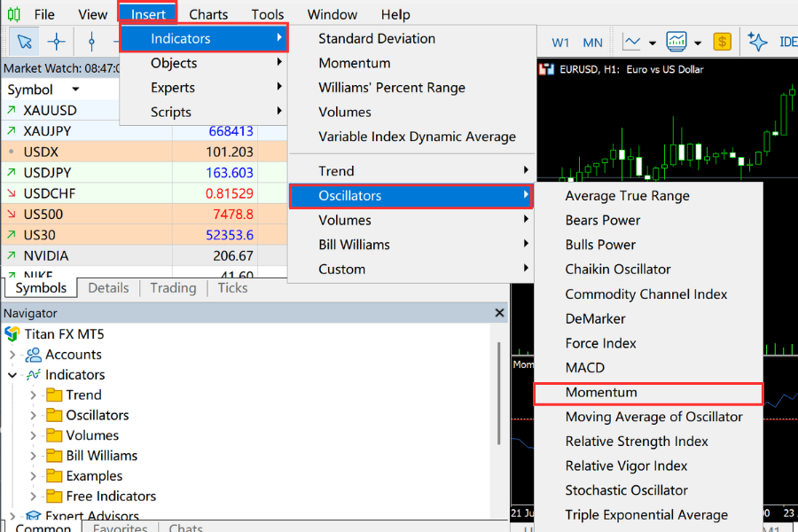Click the Indicators wave icon in Navigator
The image size is (798, 532).
[x=33, y=375]
